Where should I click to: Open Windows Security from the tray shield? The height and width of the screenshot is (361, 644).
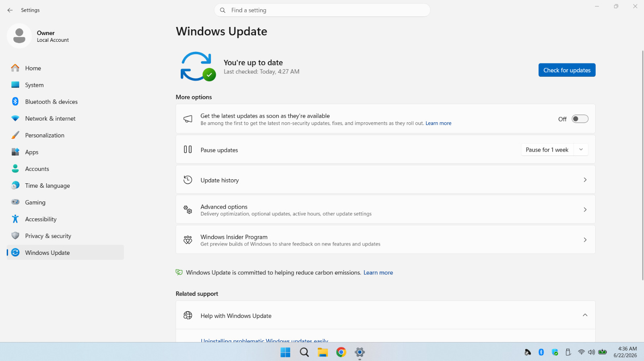click(555, 352)
